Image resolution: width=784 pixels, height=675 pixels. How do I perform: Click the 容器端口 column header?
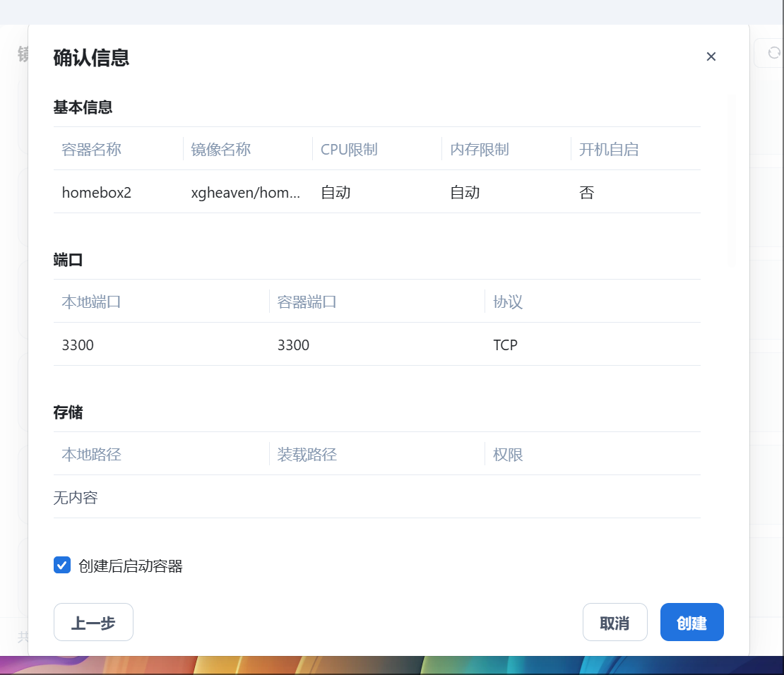point(307,302)
